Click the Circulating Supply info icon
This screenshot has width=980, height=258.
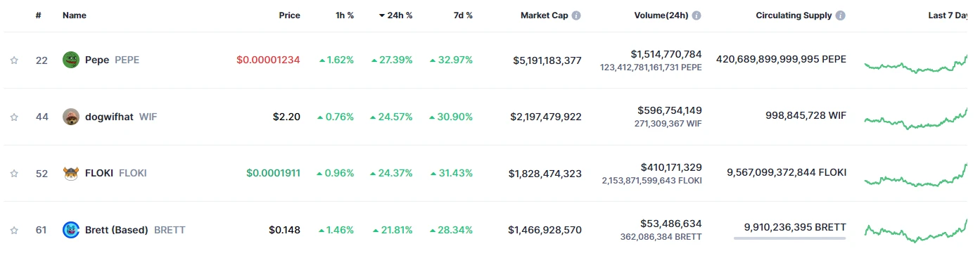(841, 15)
